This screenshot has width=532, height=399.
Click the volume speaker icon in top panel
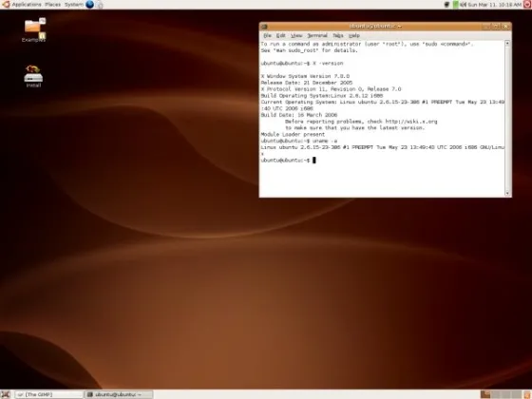(464, 5)
